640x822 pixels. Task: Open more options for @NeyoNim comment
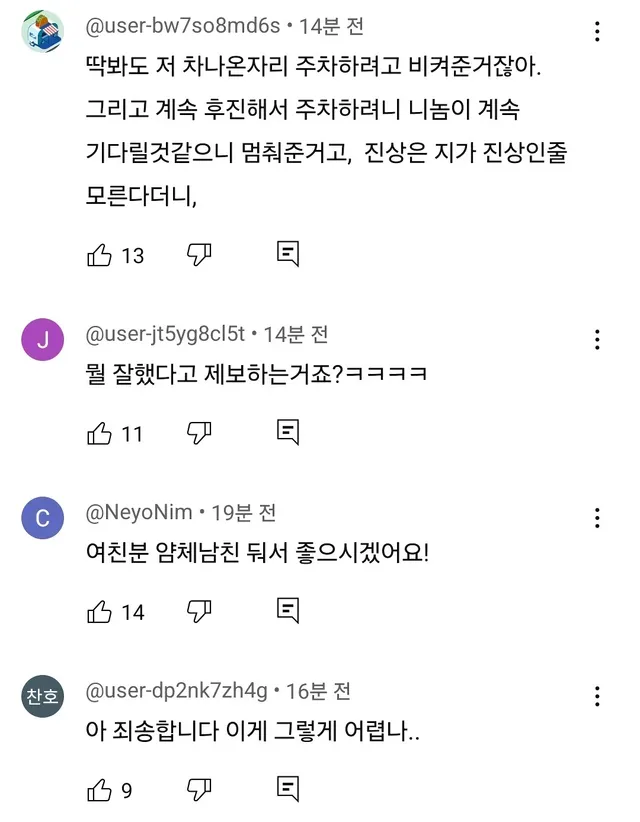pos(597,517)
